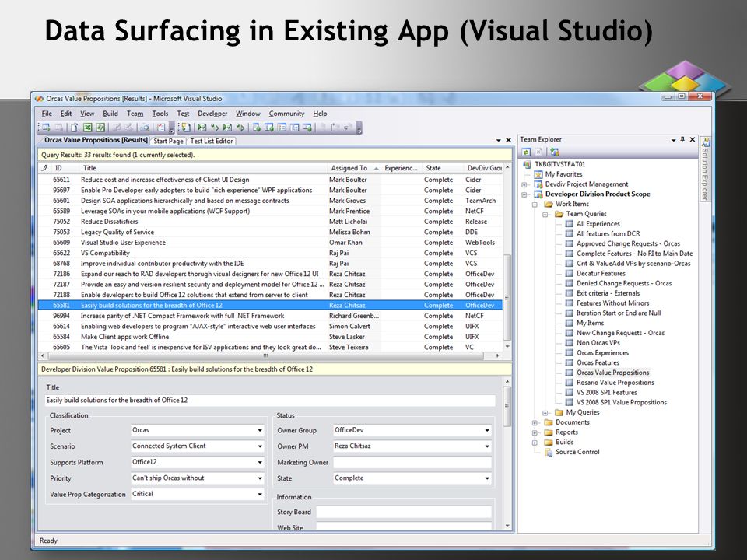Click the My Favorites star icon
This screenshot has width=747, height=560.
[x=538, y=174]
